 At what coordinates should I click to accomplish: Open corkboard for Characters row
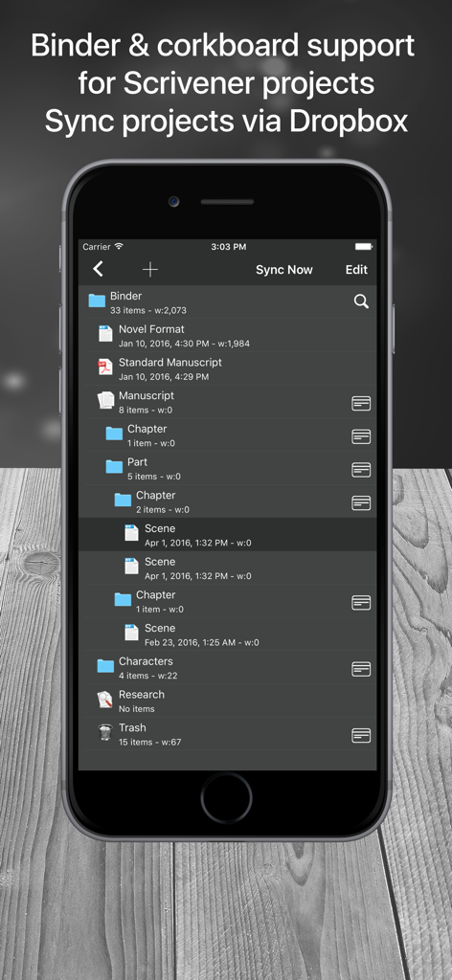(361, 669)
